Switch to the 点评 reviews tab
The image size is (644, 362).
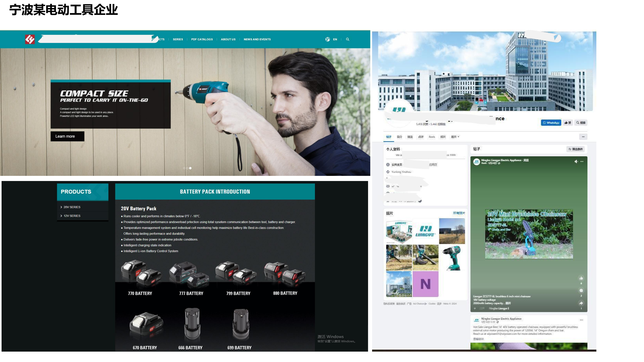421,137
